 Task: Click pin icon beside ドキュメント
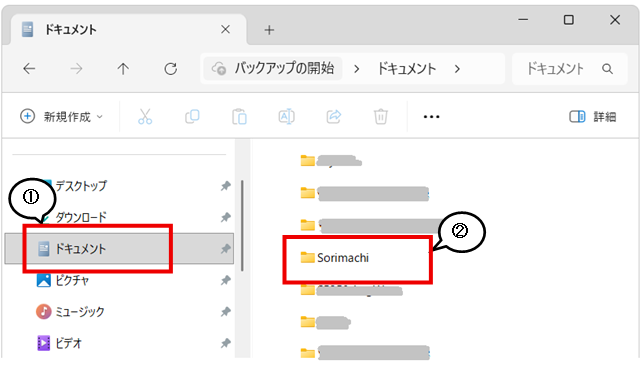(x=225, y=249)
